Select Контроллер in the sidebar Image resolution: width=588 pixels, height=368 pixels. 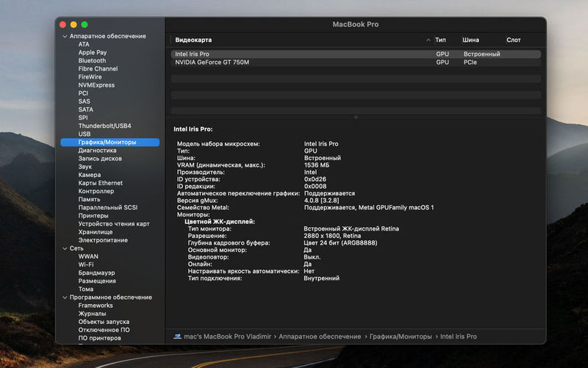tap(96, 192)
